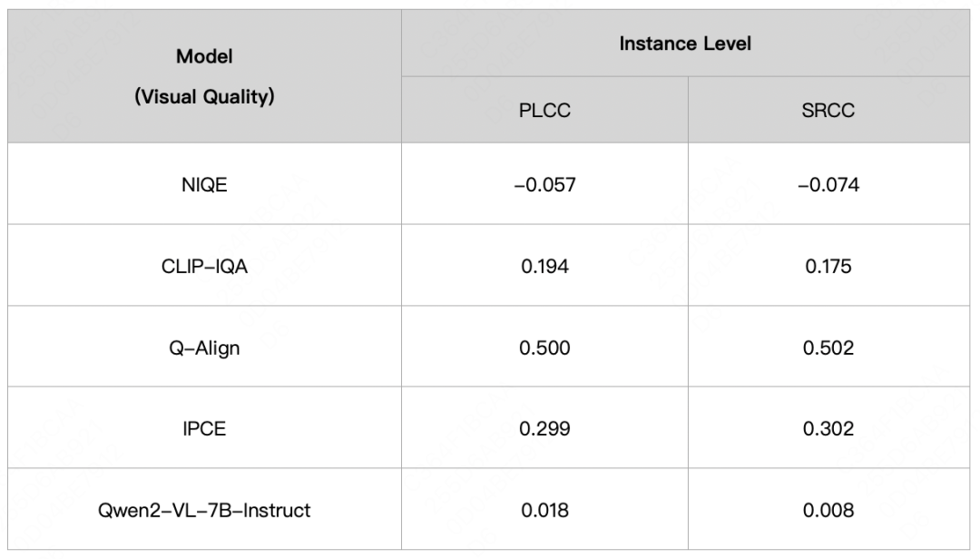Click Q-Align PLCC value 0.500
This screenshot has height=559, width=980.
point(544,347)
